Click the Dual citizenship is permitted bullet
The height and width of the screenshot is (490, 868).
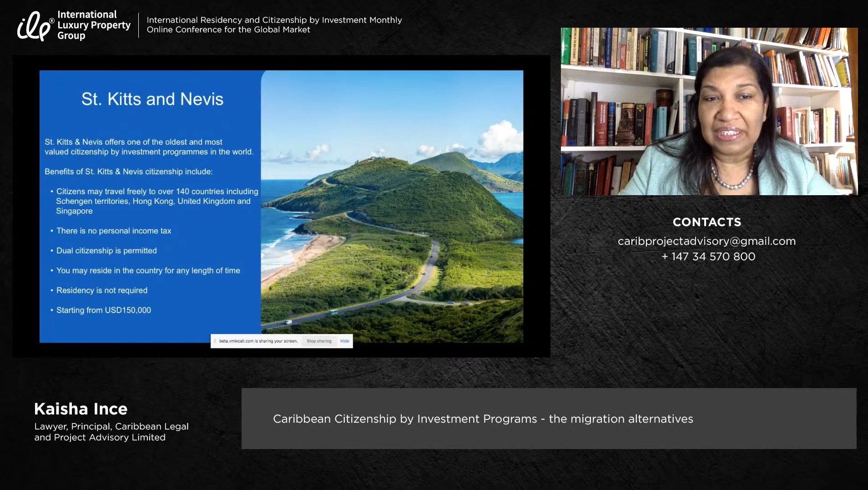pos(106,251)
